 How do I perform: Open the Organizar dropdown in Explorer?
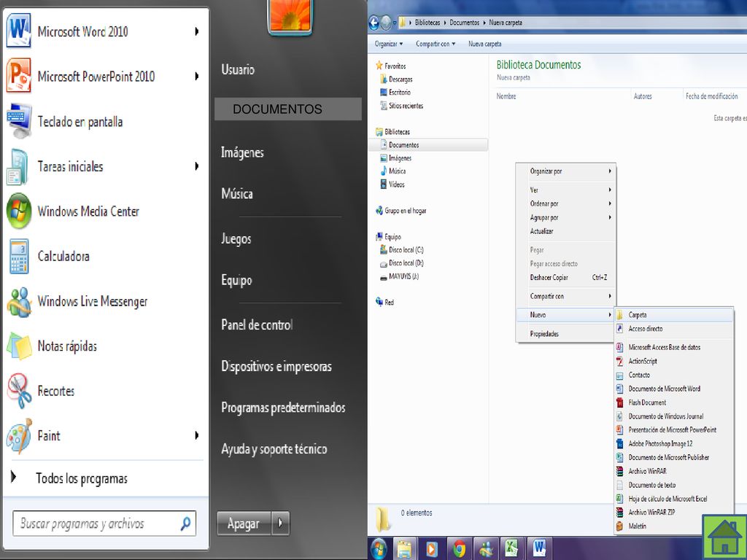pyautogui.click(x=389, y=44)
